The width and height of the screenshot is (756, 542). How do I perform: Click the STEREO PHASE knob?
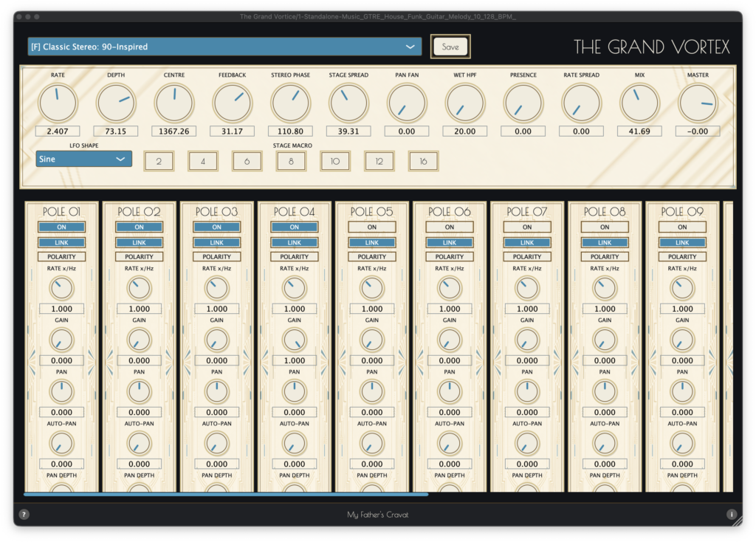click(x=290, y=103)
